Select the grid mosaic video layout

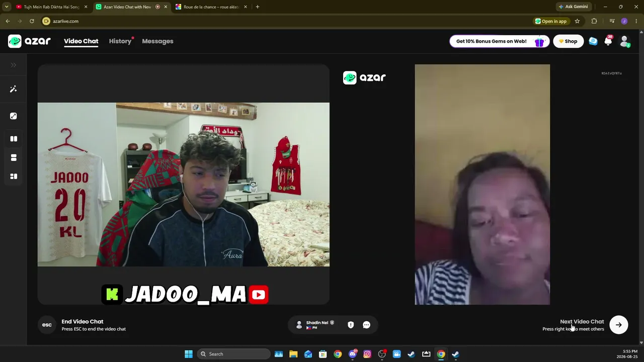[14, 176]
